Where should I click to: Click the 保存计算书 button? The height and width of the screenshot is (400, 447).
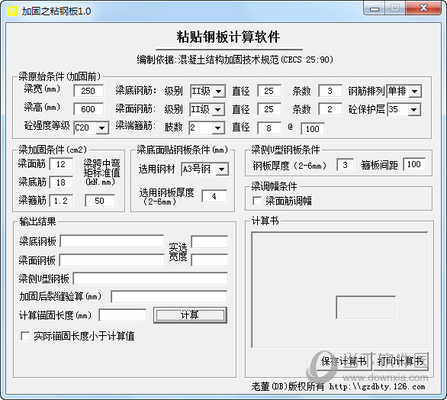click(343, 361)
